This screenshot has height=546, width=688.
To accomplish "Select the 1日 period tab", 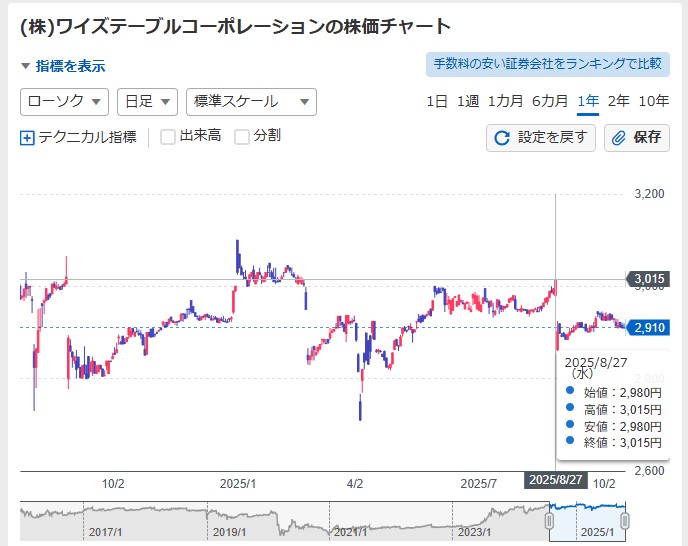I will click(x=437, y=101).
